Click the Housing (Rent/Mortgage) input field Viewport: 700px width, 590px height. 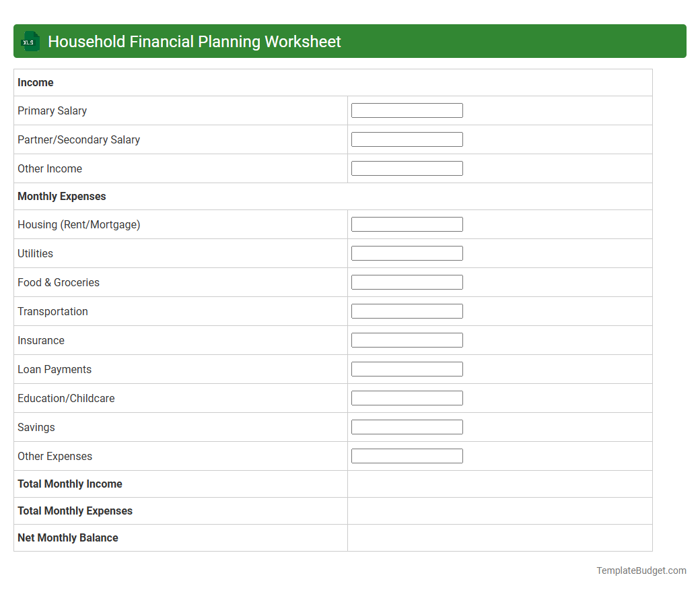pyautogui.click(x=407, y=224)
